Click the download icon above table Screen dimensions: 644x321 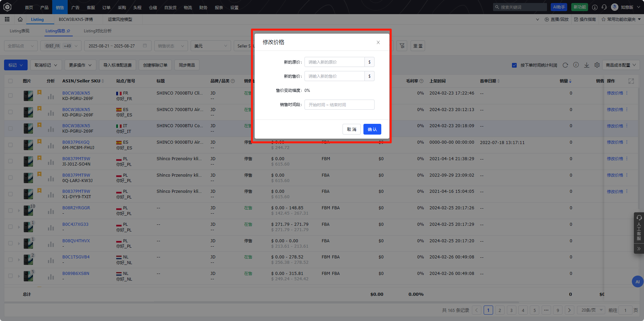click(586, 65)
